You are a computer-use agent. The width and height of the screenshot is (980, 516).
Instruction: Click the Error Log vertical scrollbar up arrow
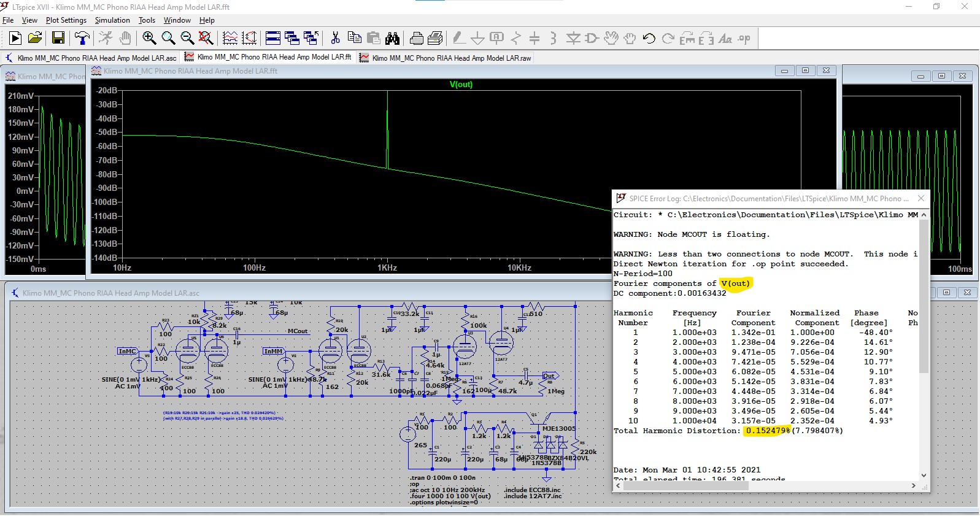[924, 215]
